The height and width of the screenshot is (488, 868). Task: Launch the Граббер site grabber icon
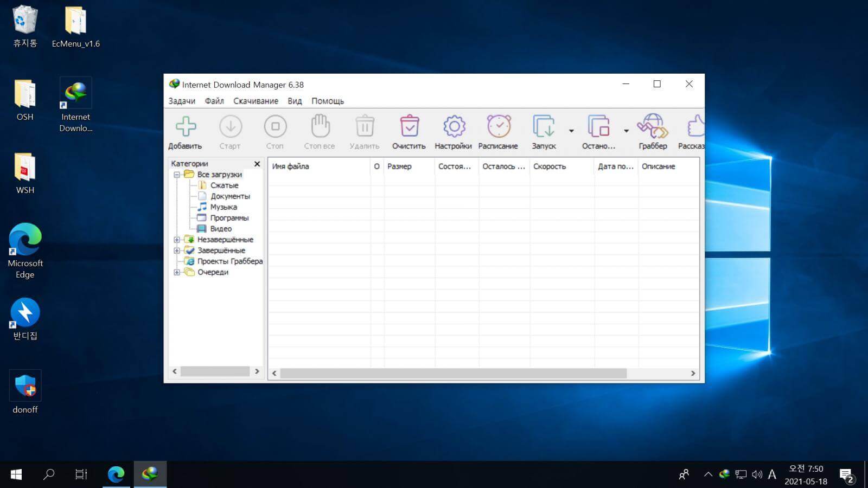coord(653,126)
